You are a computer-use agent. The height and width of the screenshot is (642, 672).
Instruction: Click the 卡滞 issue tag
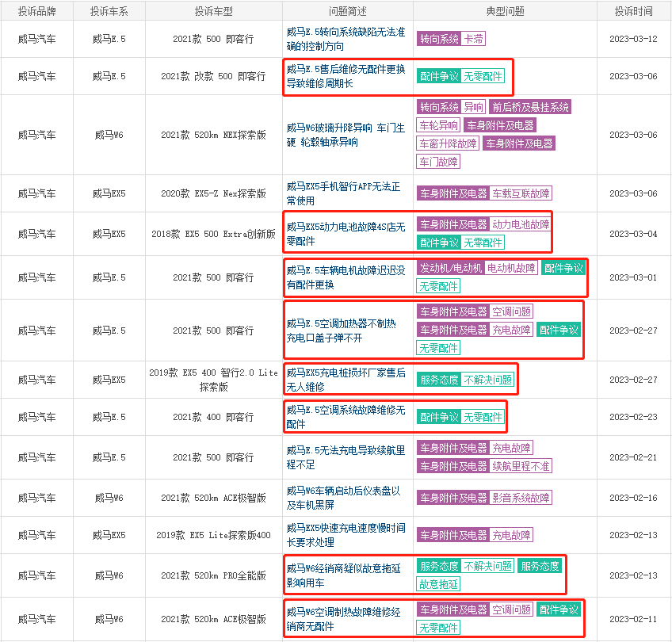474,39
